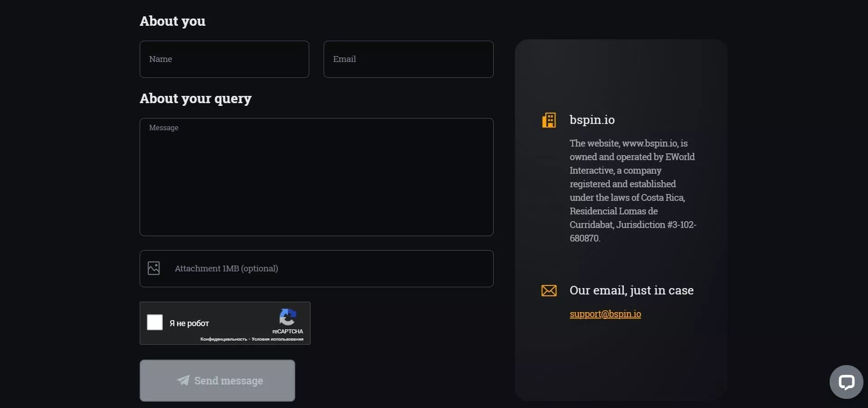Image resolution: width=868 pixels, height=408 pixels.
Task: Check the "Я не робот" reCAPTCHA box
Action: (155, 323)
